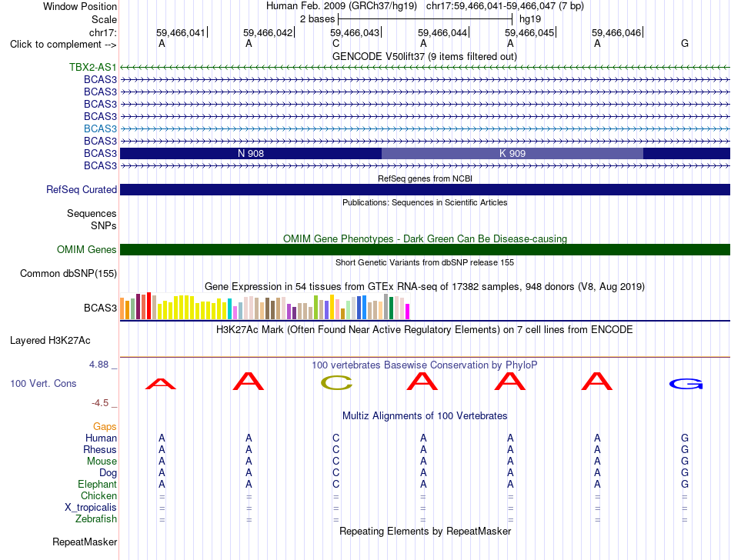
Task: Click the Scale label
Action: point(104,19)
